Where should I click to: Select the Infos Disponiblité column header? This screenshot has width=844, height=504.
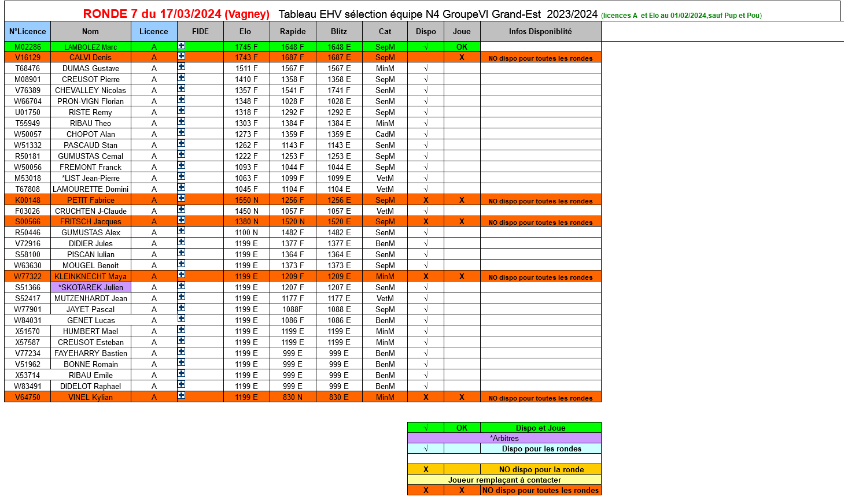coord(540,31)
